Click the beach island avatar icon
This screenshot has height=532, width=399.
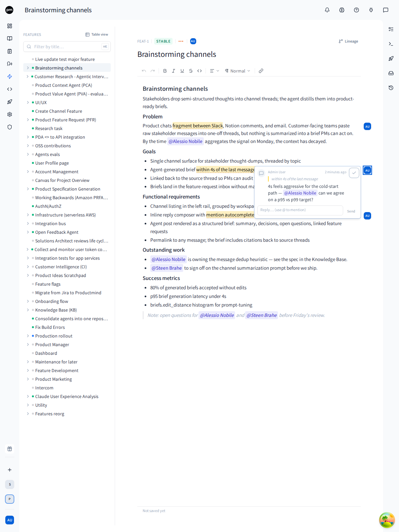(x=387, y=520)
